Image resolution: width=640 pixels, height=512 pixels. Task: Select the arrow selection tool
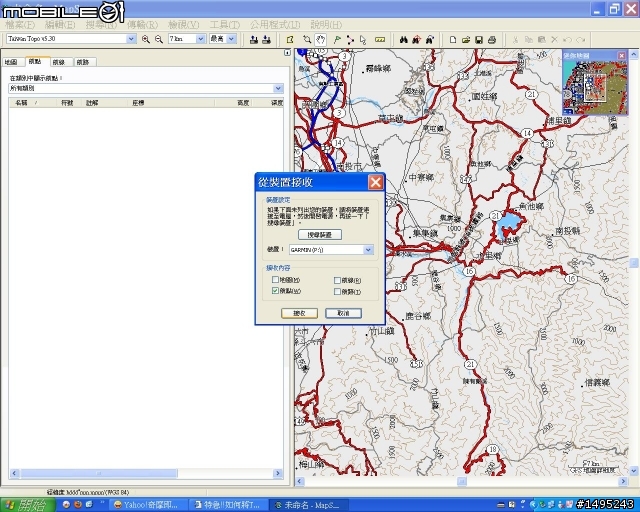(x=363, y=40)
